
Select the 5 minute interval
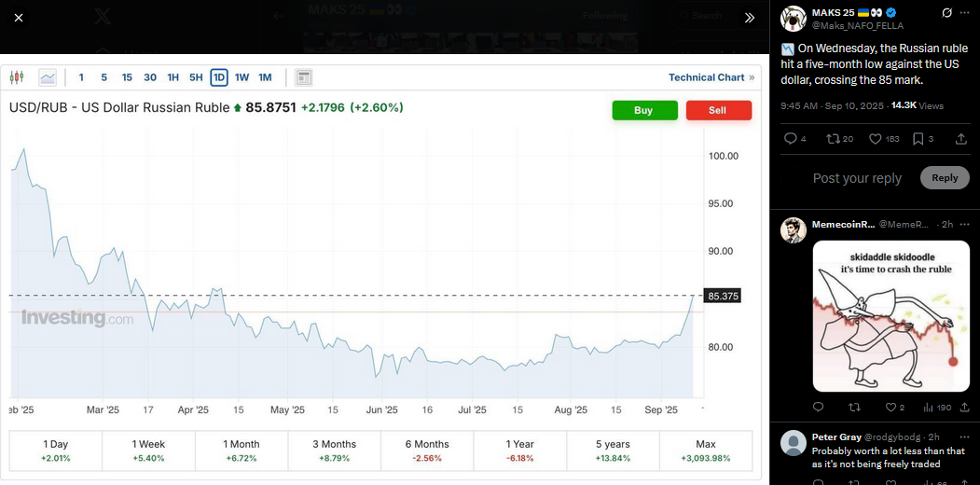[x=104, y=77]
